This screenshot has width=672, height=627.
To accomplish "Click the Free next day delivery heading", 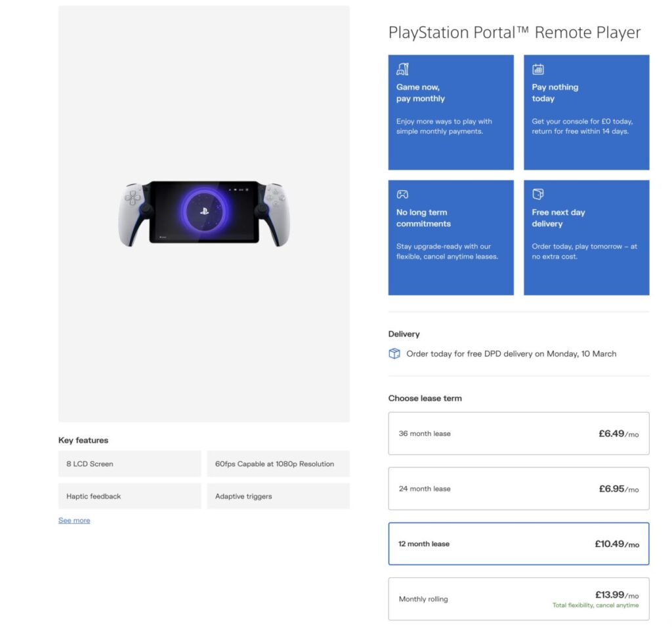I will pyautogui.click(x=558, y=218).
